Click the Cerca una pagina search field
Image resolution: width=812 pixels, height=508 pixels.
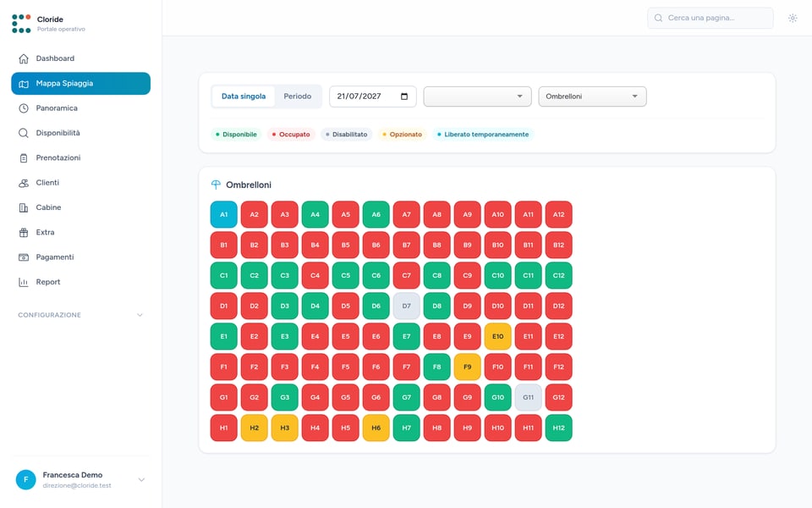point(710,18)
